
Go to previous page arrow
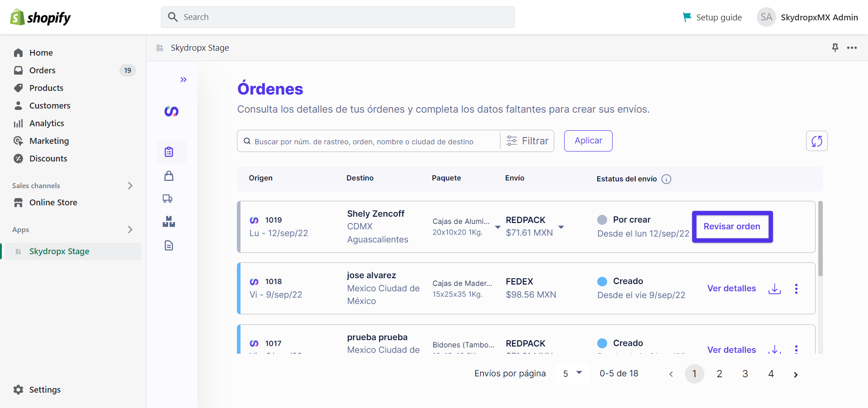tap(671, 374)
